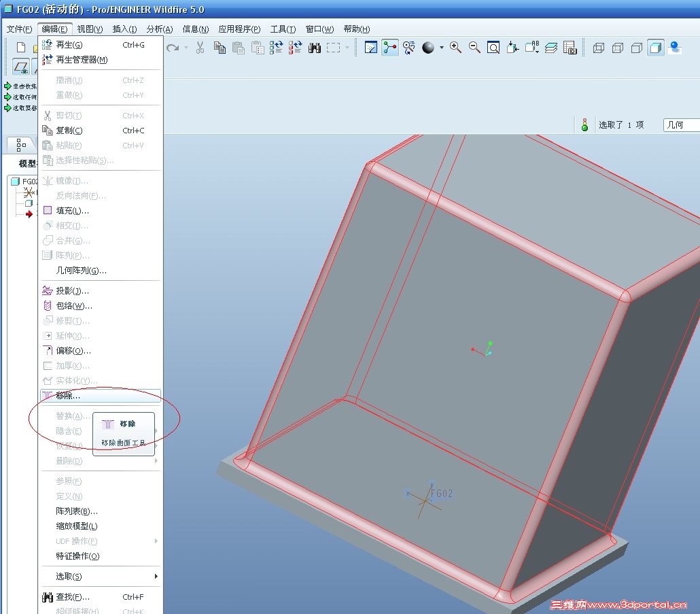Open the 信息(N) menu
Screen dimensions: 700x614
[x=196, y=29]
